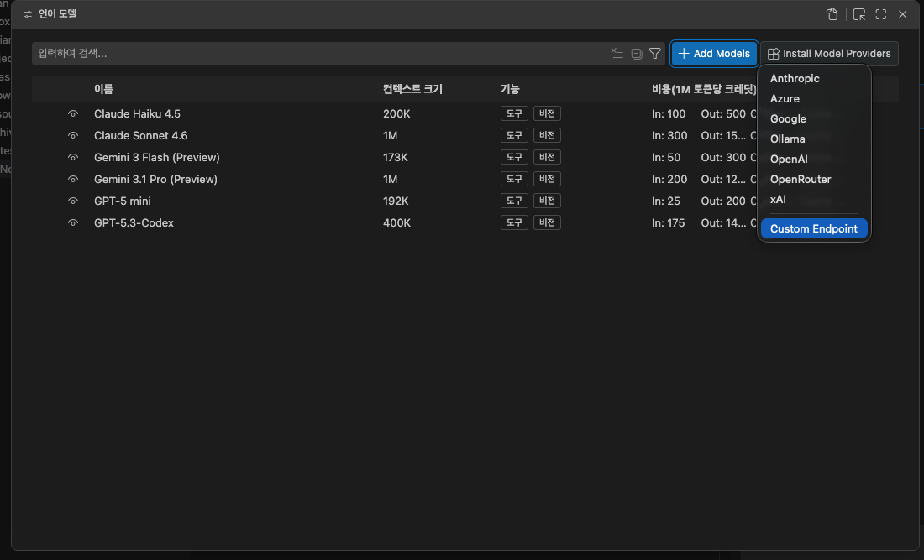Pick OpenRouter in the provider list
This screenshot has width=924, height=560.
tap(814, 179)
